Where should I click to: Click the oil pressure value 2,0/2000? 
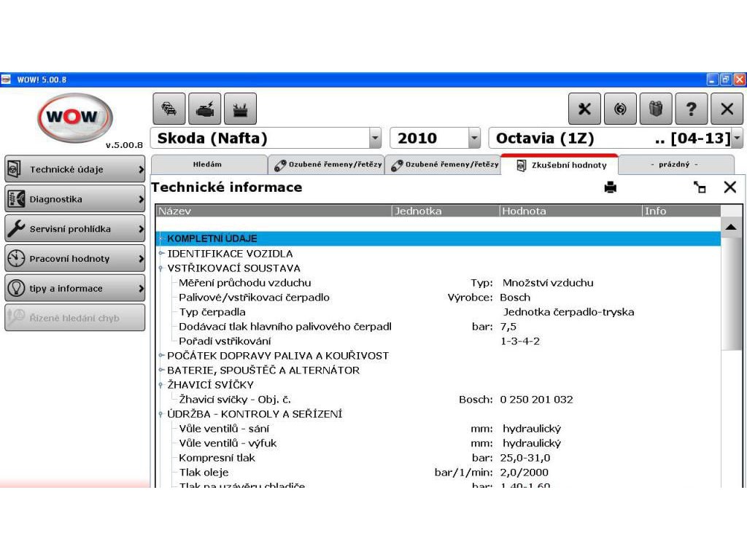(x=524, y=472)
